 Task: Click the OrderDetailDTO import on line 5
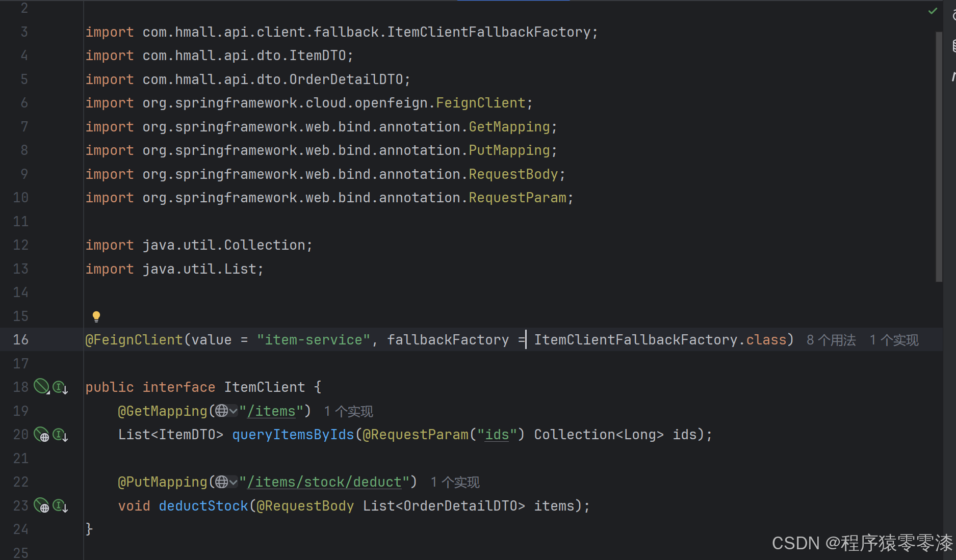coord(248,79)
